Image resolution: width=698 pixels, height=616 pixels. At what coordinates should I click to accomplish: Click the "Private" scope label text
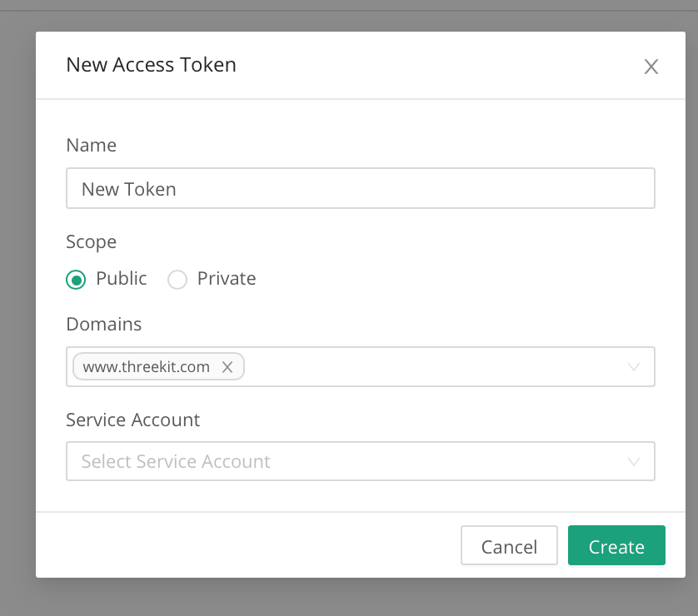point(226,279)
